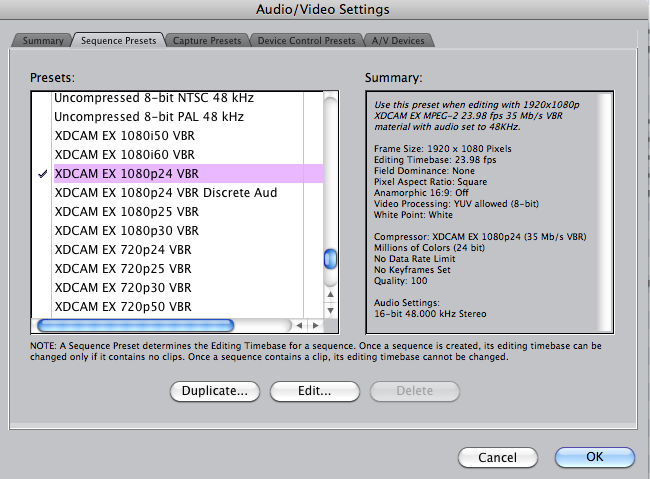Switch to the A/V Devices tab
The width and height of the screenshot is (650, 479).
point(398,41)
